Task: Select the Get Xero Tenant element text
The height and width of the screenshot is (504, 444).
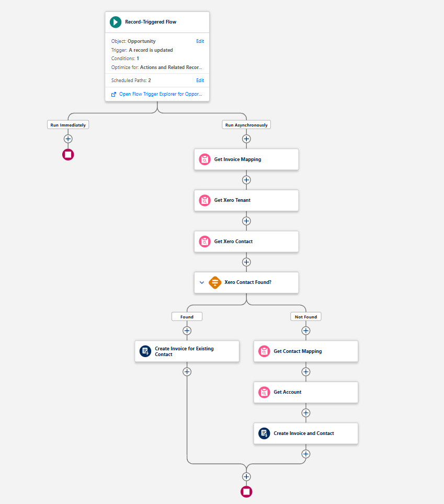Action: coord(232,200)
